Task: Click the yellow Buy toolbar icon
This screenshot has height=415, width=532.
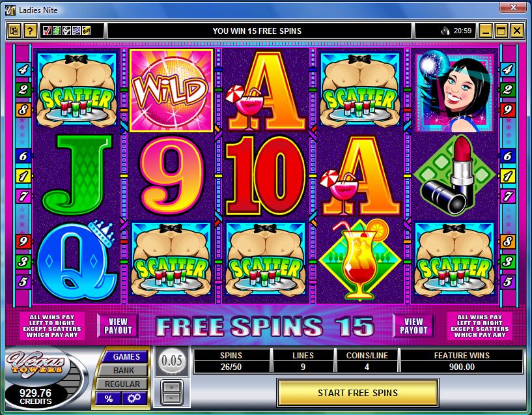Action: pos(86,31)
